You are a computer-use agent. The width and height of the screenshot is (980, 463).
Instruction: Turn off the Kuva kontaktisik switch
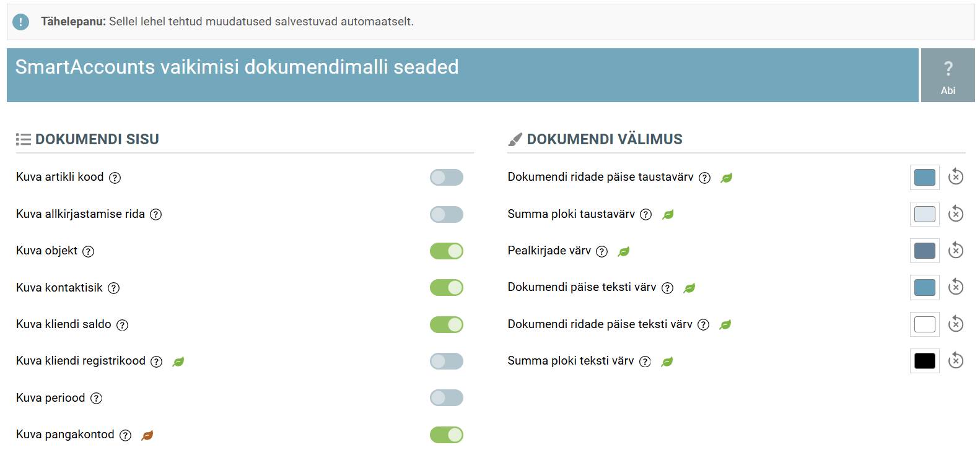447,288
